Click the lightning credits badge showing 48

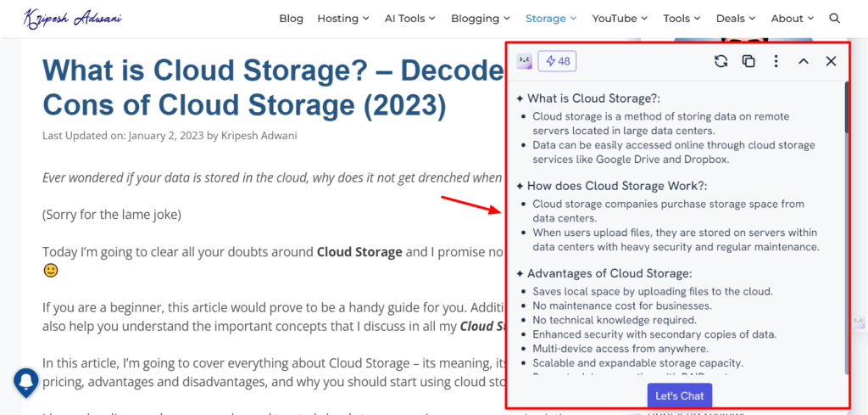click(558, 61)
